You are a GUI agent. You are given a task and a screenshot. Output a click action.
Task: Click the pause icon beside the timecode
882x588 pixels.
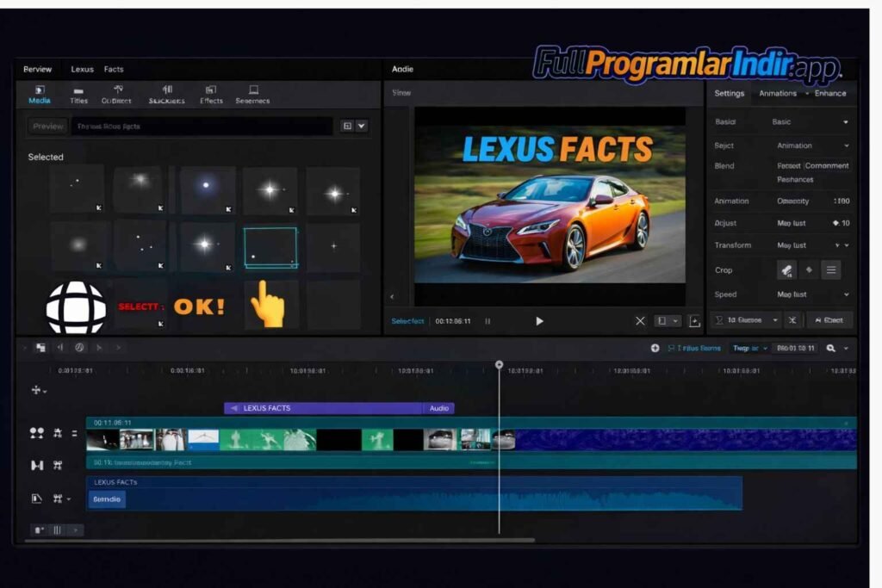click(488, 321)
